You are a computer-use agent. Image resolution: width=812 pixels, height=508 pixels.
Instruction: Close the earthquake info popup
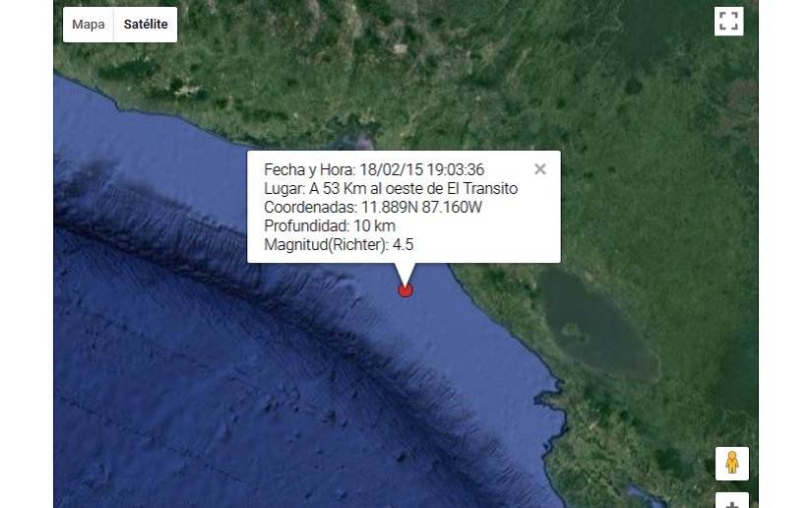pos(539,169)
